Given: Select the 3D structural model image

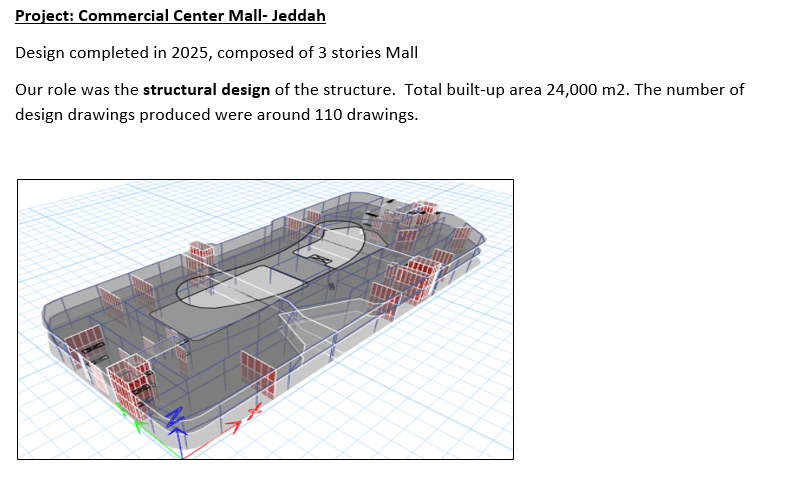Looking at the screenshot, I should (265, 319).
